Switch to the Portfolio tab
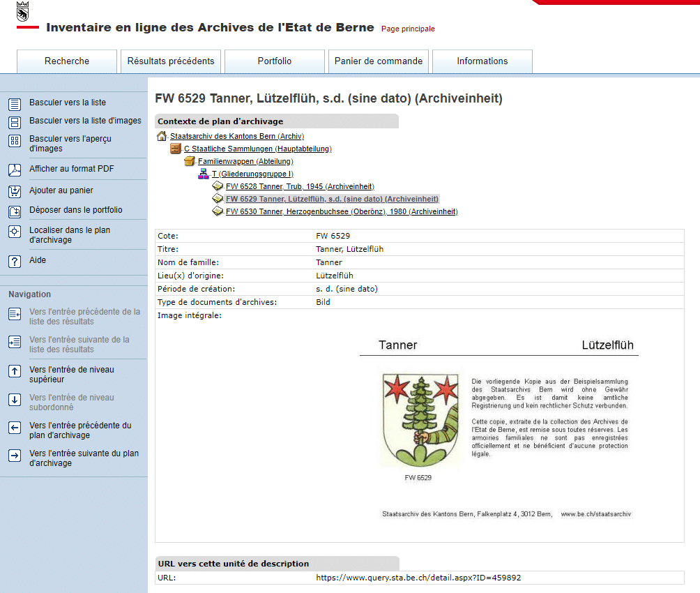Screen dimensions: 700x593 pos(275,61)
